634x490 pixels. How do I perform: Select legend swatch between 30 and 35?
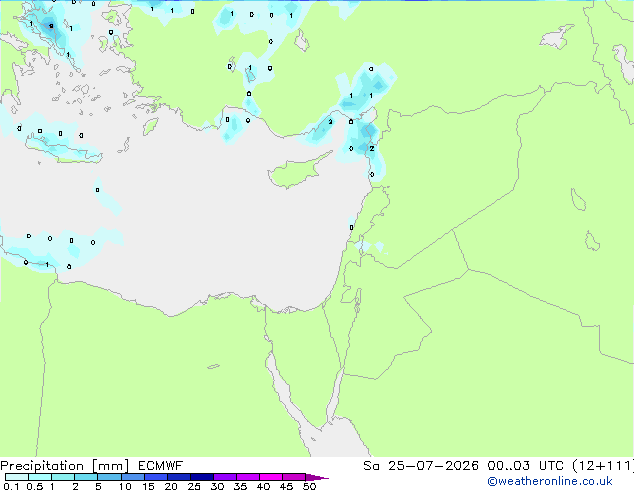[225, 477]
